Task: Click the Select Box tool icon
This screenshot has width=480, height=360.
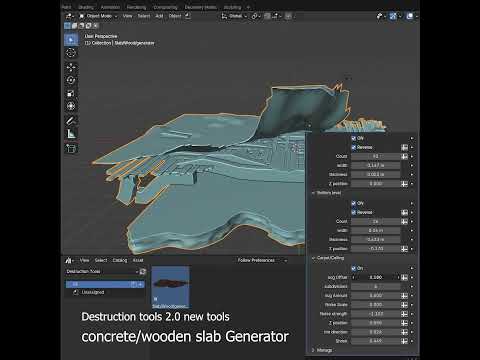Action: click(x=71, y=40)
